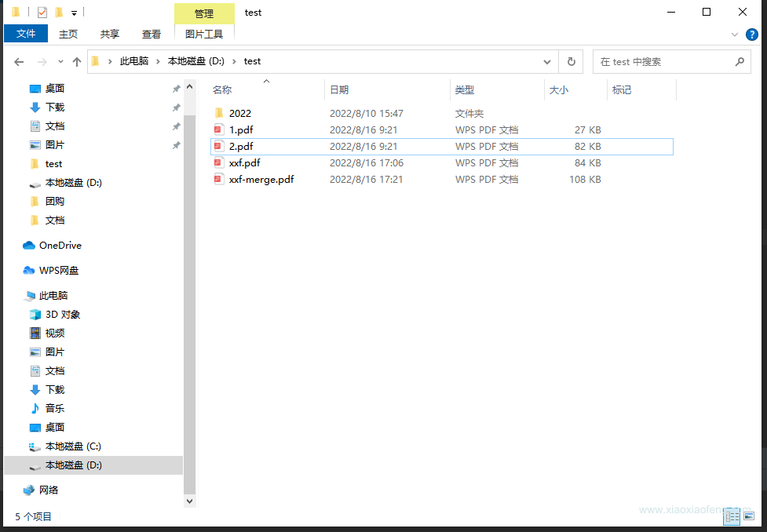Select the xxf.pdf file icon

point(219,163)
